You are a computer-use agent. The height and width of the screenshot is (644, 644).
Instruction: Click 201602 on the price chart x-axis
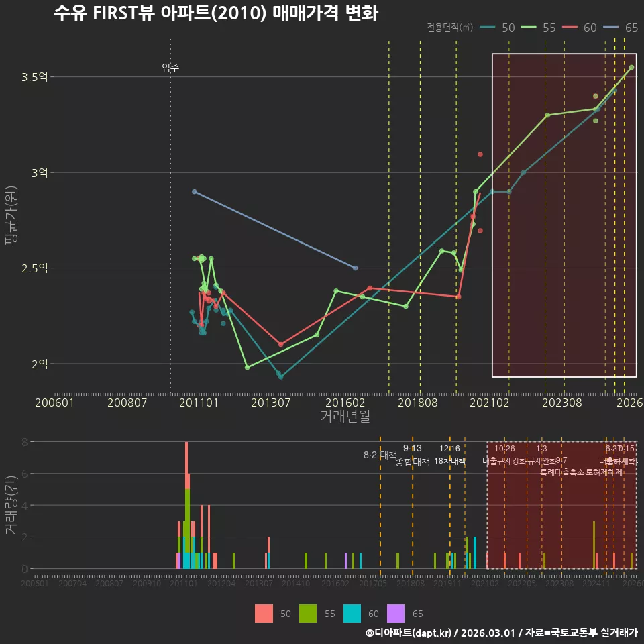pos(345,402)
